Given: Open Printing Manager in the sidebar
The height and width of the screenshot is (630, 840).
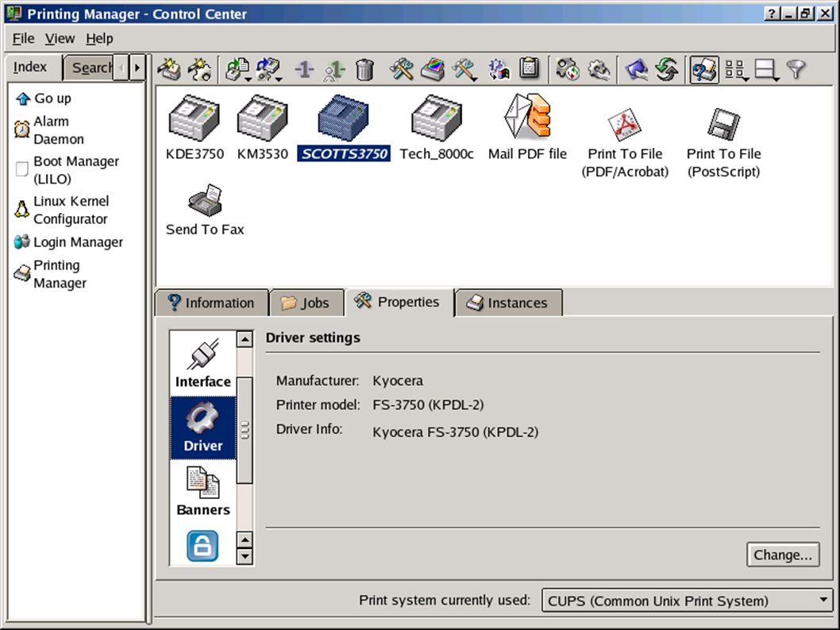Looking at the screenshot, I should pyautogui.click(x=50, y=274).
